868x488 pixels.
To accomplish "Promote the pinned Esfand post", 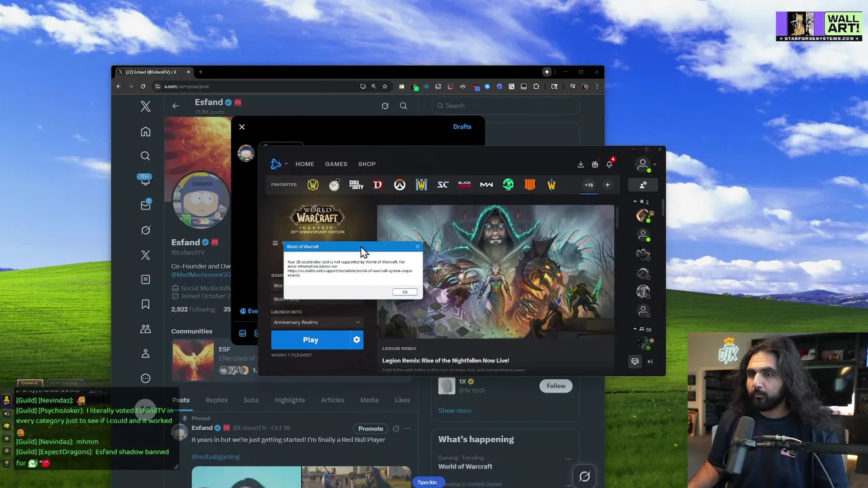I will pyautogui.click(x=371, y=428).
